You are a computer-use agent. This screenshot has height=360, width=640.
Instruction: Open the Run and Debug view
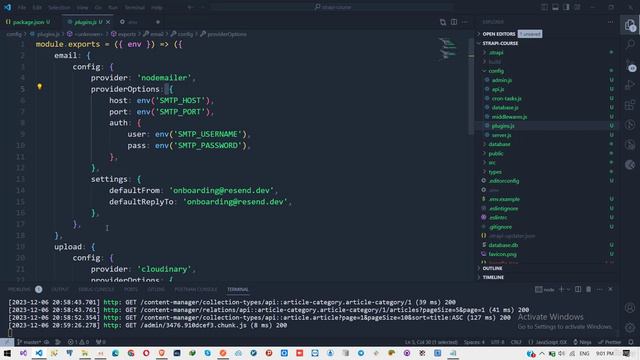[x=630, y=85]
